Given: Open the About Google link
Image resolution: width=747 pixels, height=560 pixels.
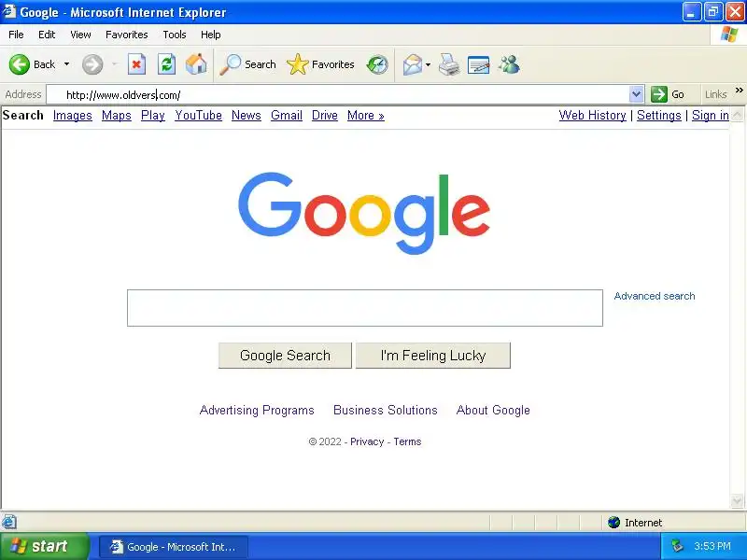Looking at the screenshot, I should 493,410.
